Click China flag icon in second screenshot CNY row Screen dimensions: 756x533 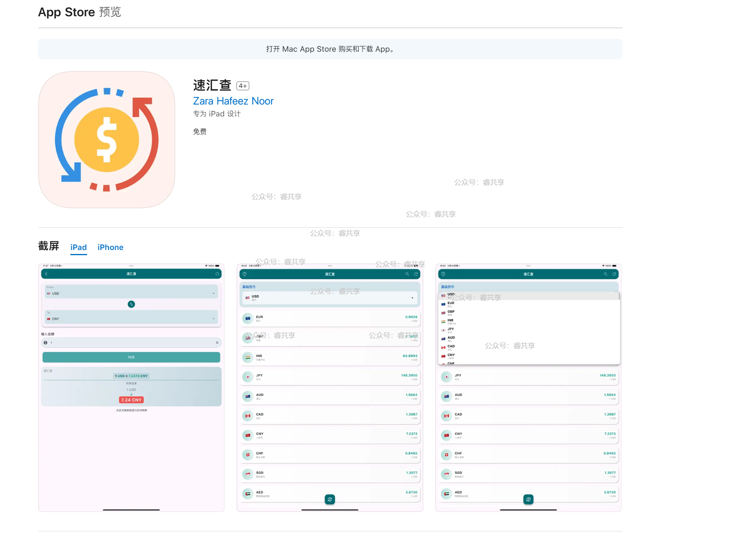[x=248, y=435]
